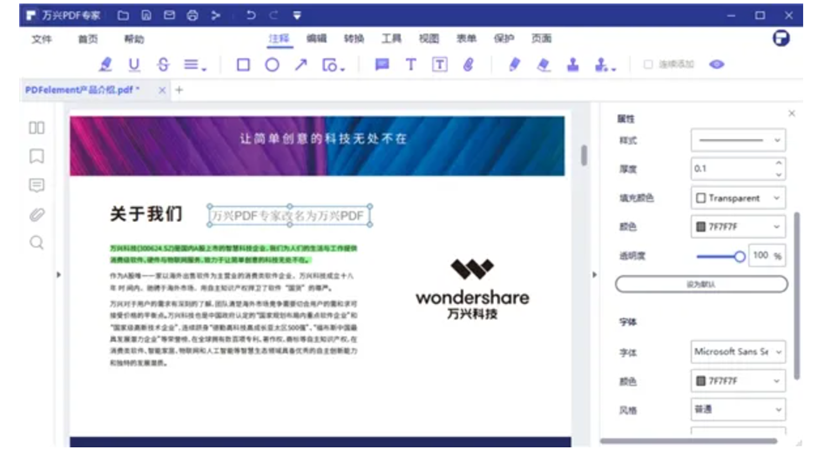Undo the last action
The image size is (831, 463).
(x=251, y=15)
